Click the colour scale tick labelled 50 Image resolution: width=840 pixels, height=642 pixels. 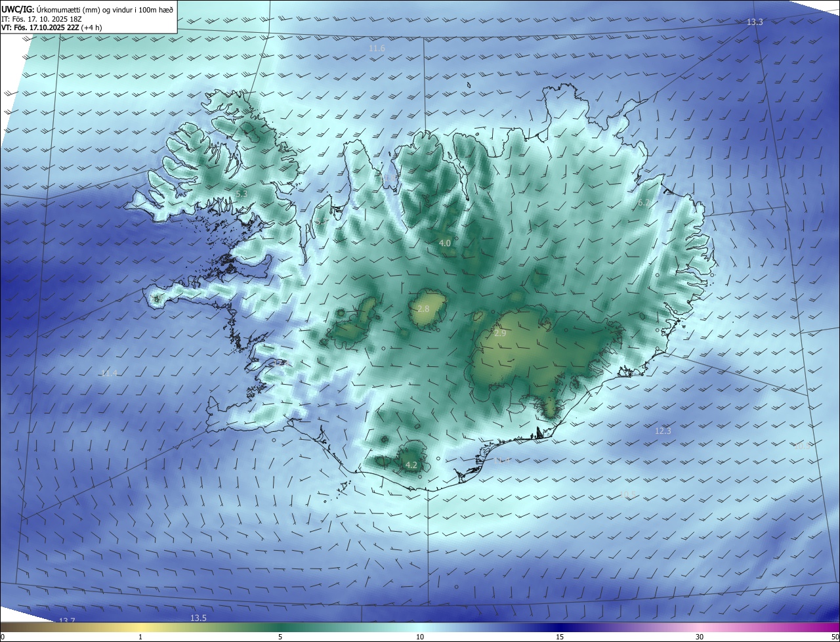(x=835, y=637)
